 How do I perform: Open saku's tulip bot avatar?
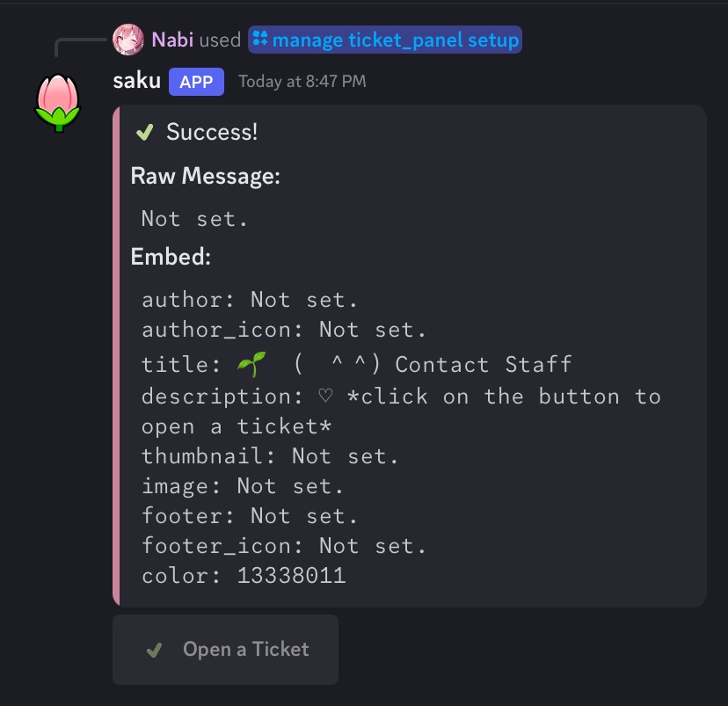[58, 102]
